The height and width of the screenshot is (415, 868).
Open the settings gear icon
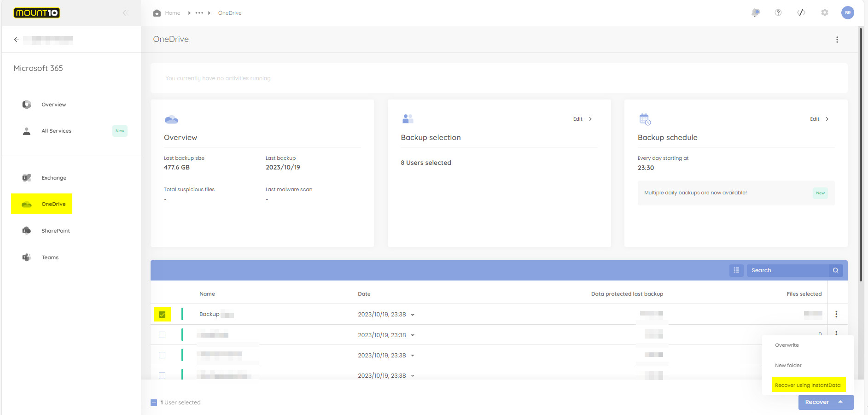click(x=825, y=13)
